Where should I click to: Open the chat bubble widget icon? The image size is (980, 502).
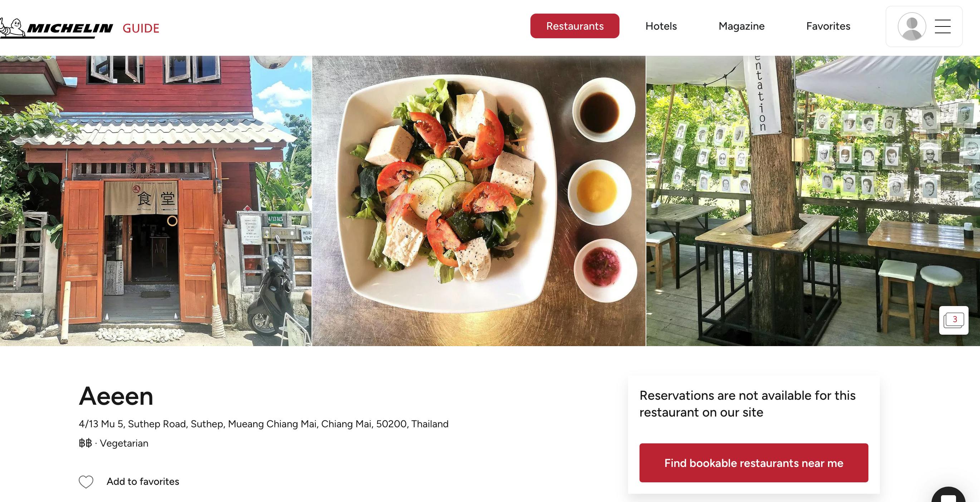[948, 496]
